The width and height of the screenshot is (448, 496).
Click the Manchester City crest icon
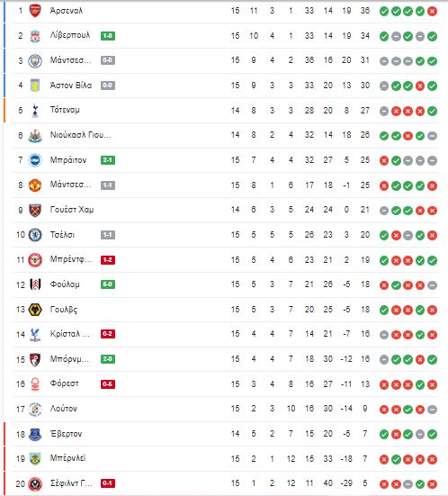pyautogui.click(x=35, y=60)
